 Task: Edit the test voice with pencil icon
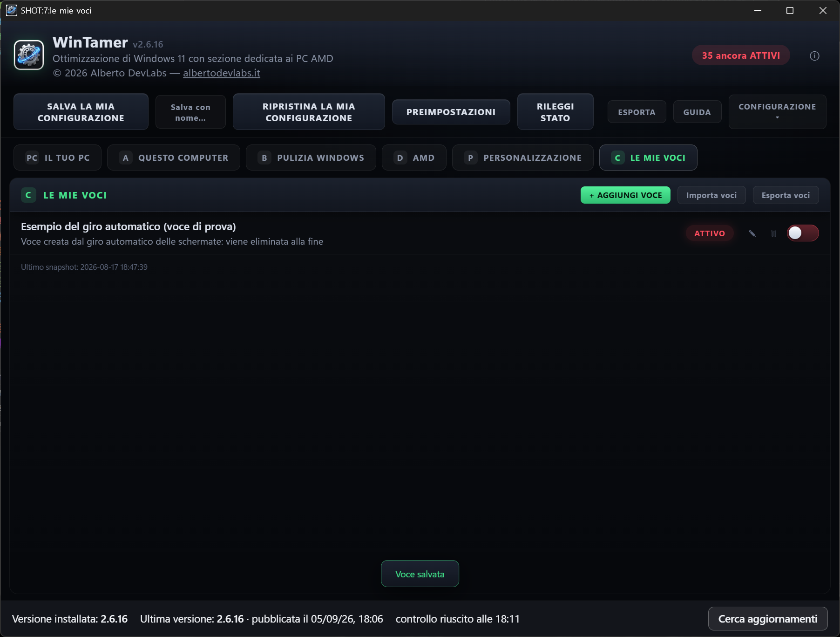[752, 233]
